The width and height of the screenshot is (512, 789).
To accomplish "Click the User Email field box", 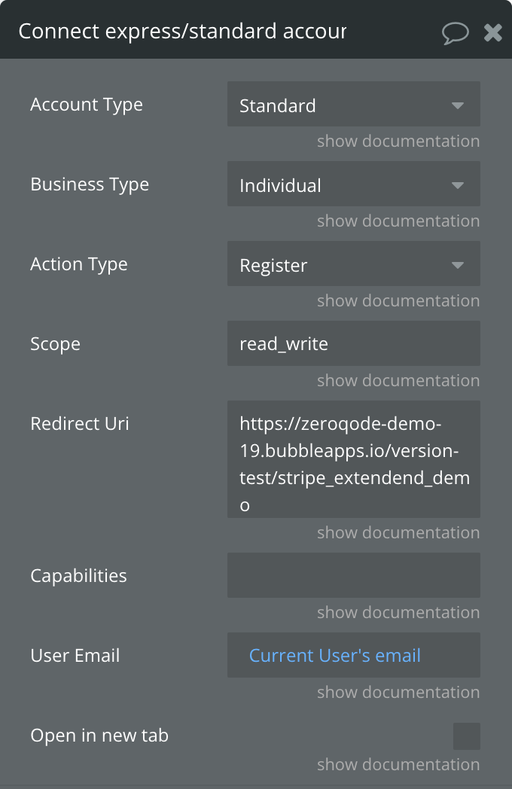I will pyautogui.click(x=354, y=655).
